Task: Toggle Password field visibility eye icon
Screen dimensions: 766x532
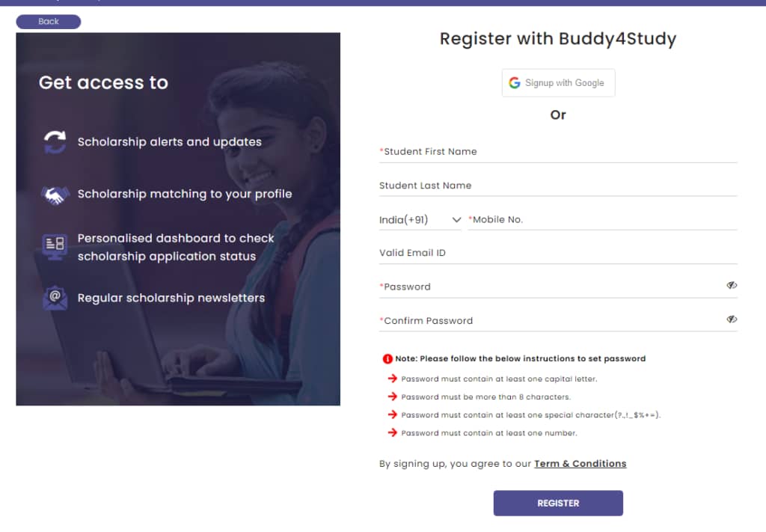Action: click(x=732, y=285)
